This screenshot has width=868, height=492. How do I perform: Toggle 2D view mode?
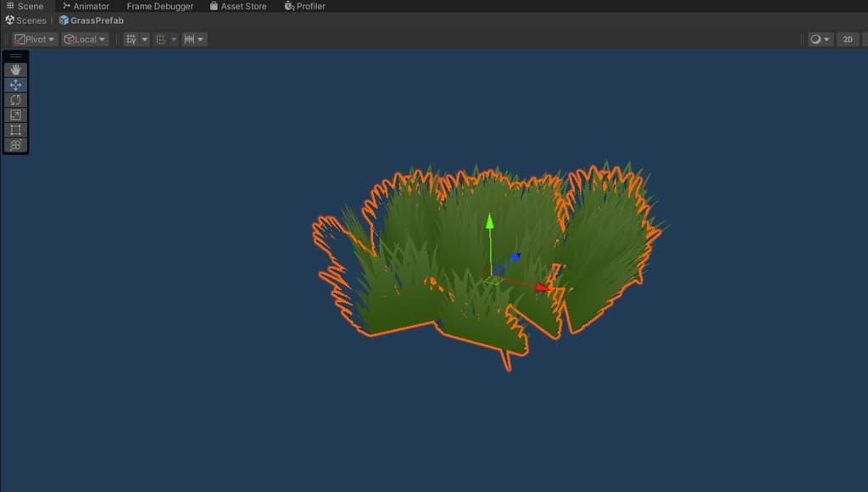[847, 39]
